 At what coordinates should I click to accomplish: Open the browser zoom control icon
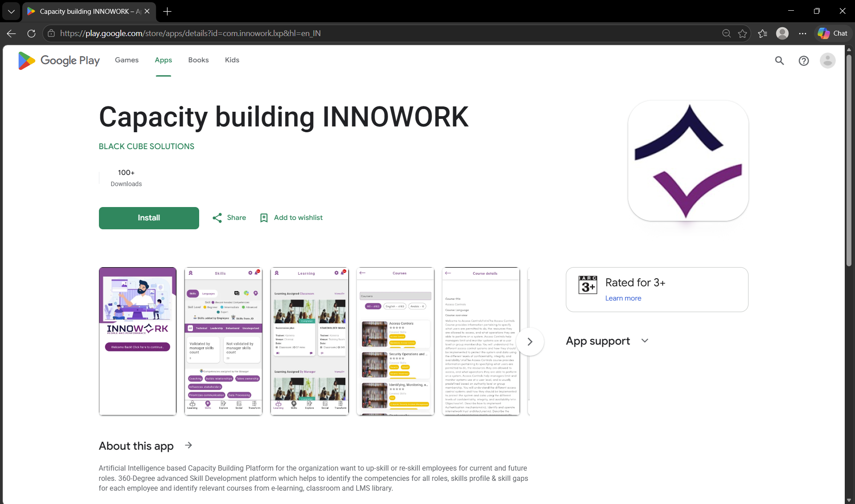(x=726, y=33)
